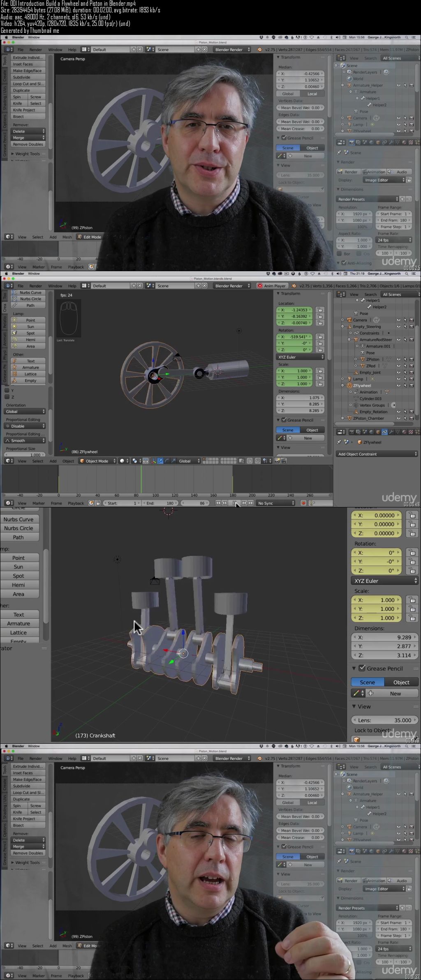Click the 3D manipulator toggle left of Global
The image size is (421, 980).
153,461
